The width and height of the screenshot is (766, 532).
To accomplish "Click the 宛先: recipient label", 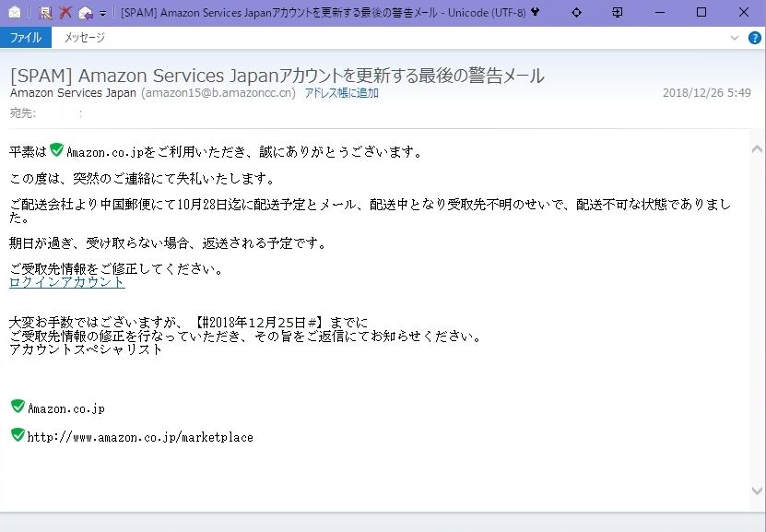I will 22,113.
